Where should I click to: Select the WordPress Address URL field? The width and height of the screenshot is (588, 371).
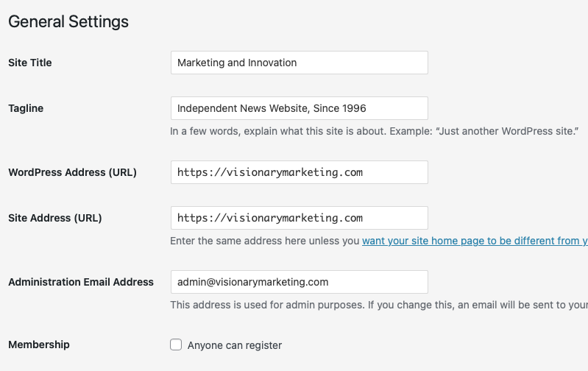click(x=300, y=172)
